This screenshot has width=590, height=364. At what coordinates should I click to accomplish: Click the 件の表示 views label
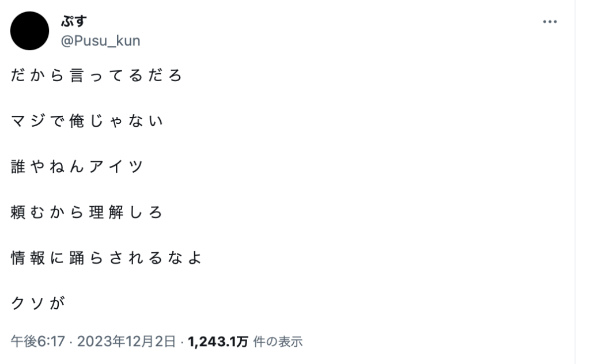tap(278, 341)
